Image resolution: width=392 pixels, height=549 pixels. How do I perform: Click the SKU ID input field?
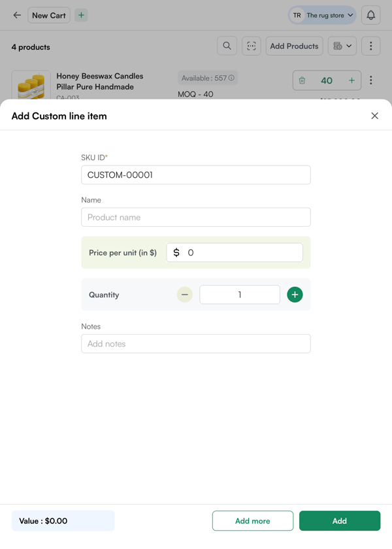point(195,175)
